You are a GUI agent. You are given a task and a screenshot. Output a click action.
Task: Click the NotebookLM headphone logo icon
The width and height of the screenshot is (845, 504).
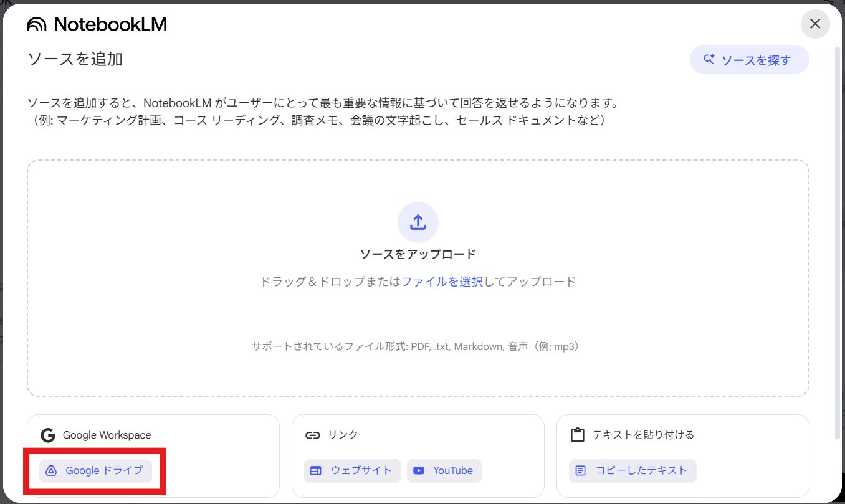point(35,24)
